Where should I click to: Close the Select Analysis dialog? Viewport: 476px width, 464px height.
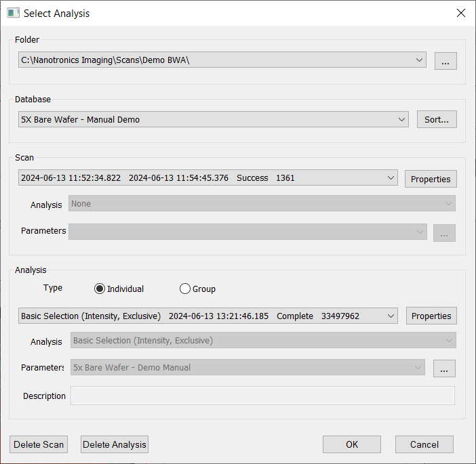point(461,13)
